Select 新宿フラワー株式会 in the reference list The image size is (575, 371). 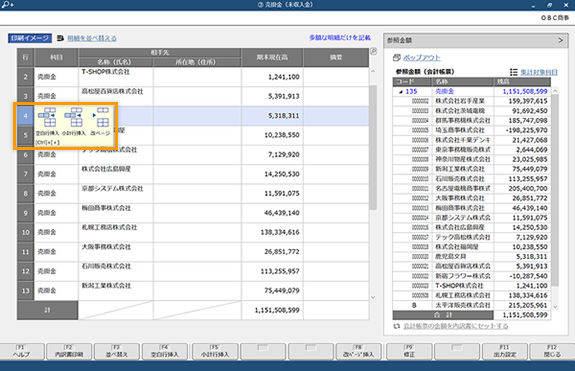point(462,276)
